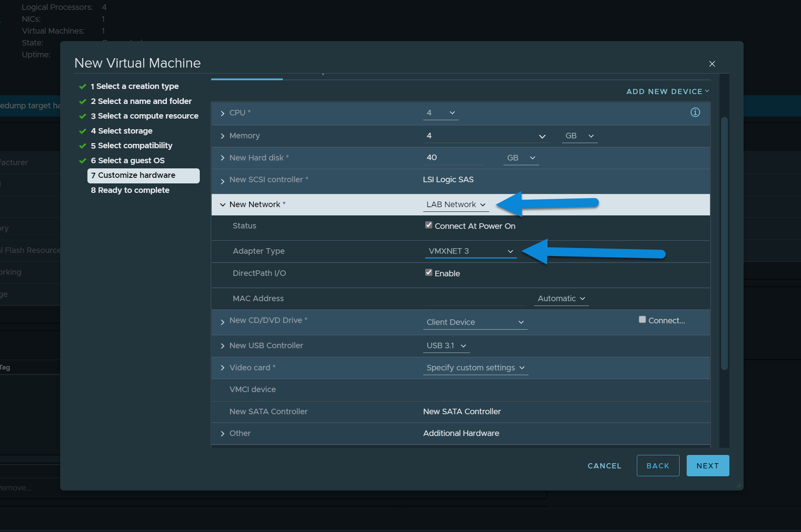Click the MAC Address input field
The image size is (801, 532).
[x=475, y=299]
